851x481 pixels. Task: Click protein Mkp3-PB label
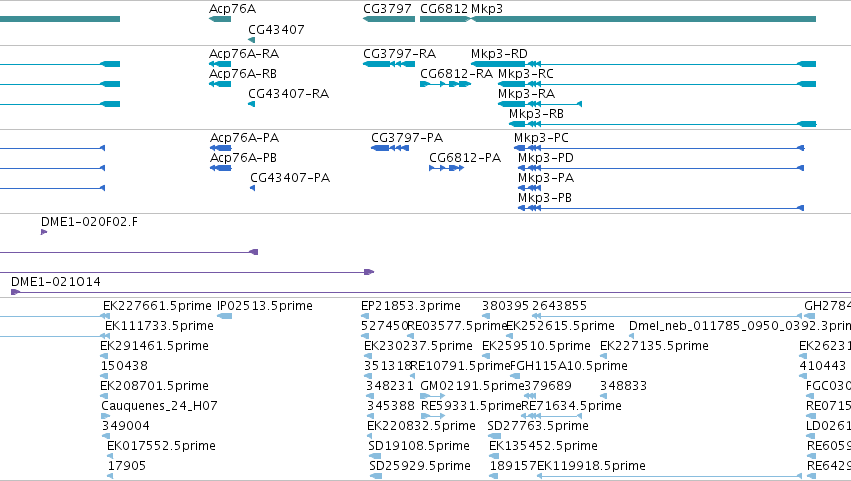pos(544,199)
